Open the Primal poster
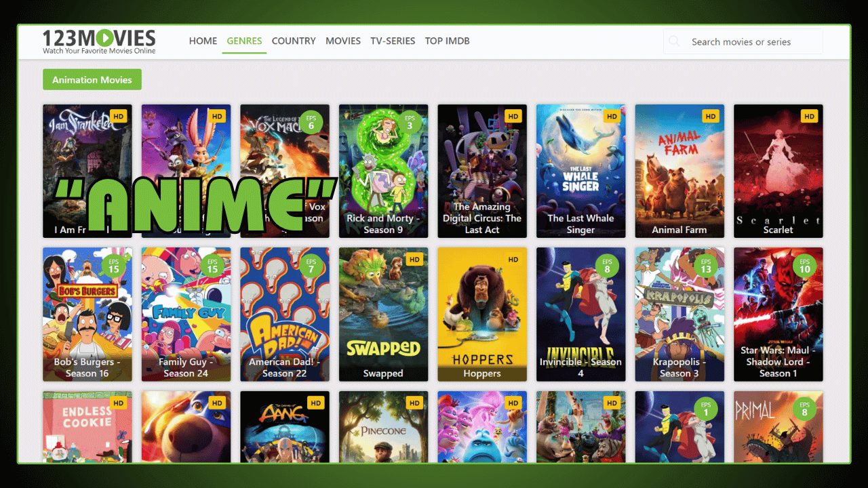The height and width of the screenshot is (488, 868). pos(778,427)
